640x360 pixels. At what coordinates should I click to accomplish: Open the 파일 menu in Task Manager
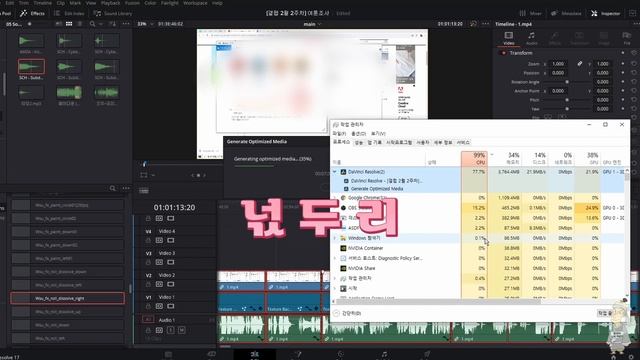339,134
